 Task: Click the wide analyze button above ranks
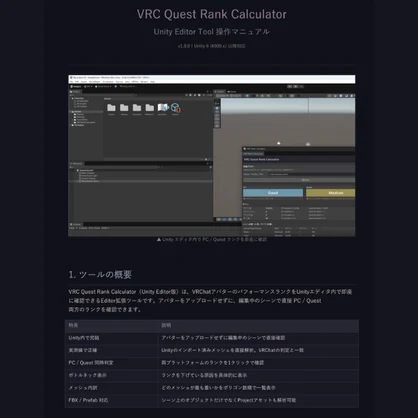click(x=299, y=180)
